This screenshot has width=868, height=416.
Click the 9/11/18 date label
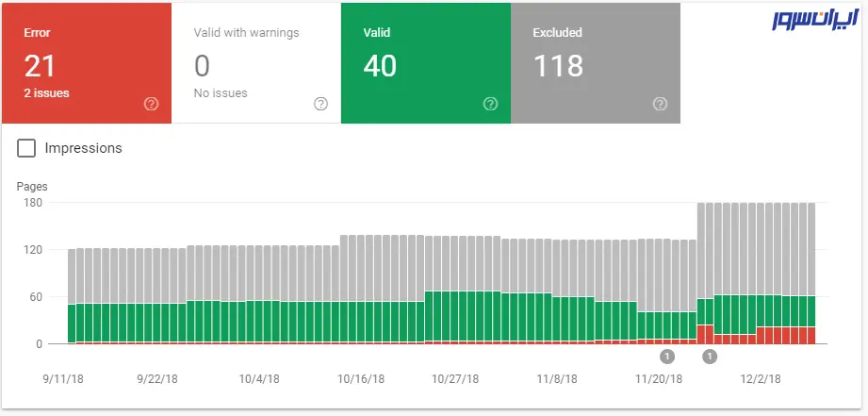[x=63, y=379]
